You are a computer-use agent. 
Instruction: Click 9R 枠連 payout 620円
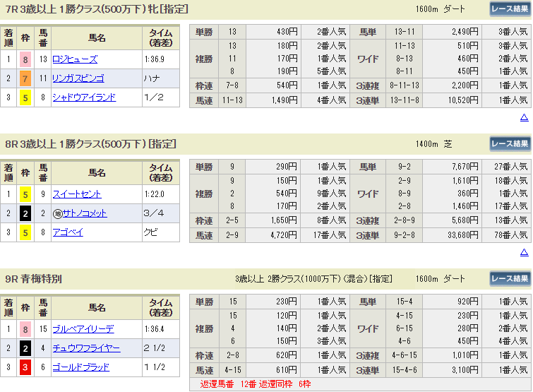(286, 355)
